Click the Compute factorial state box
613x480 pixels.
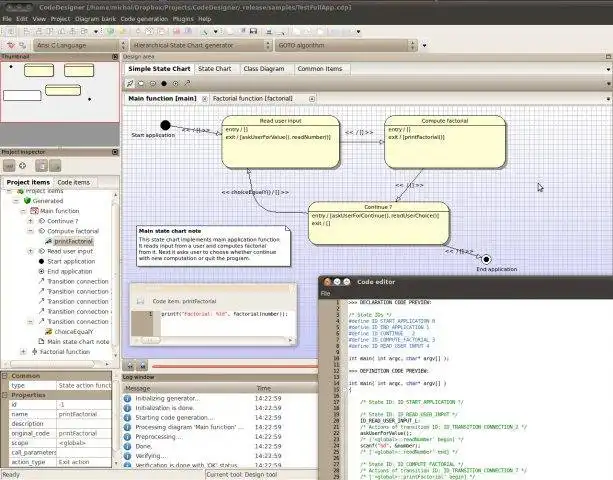click(445, 142)
